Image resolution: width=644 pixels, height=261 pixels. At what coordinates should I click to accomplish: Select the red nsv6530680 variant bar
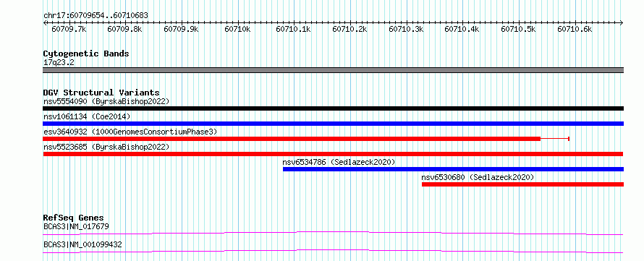tap(523, 184)
